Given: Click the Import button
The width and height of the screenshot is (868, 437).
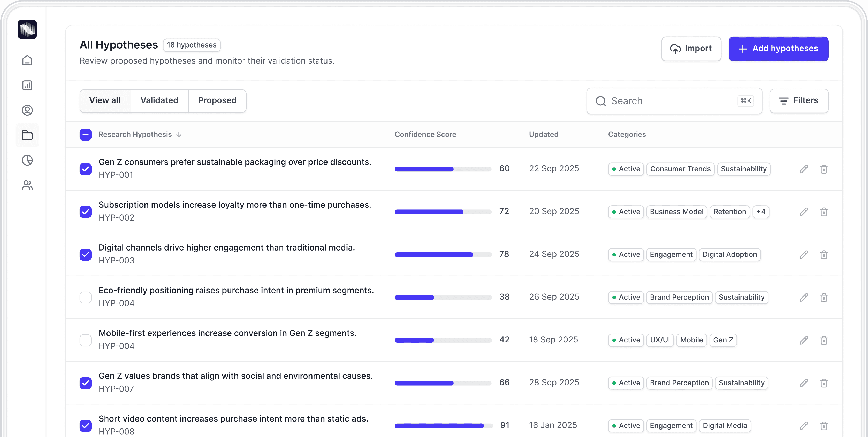Looking at the screenshot, I should tap(691, 49).
